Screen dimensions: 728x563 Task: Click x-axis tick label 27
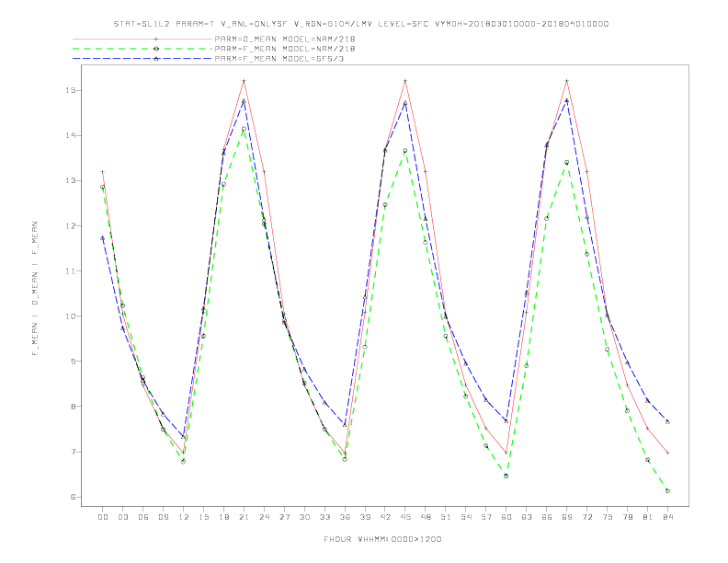click(x=284, y=517)
